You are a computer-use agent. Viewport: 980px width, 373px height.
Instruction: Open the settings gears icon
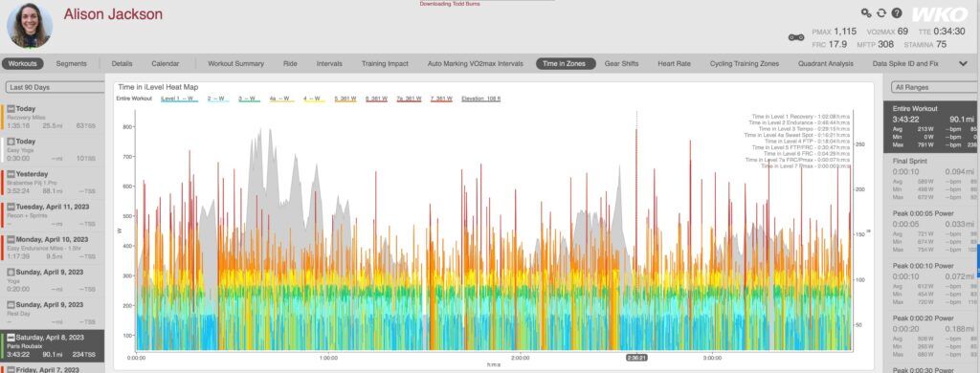click(865, 12)
